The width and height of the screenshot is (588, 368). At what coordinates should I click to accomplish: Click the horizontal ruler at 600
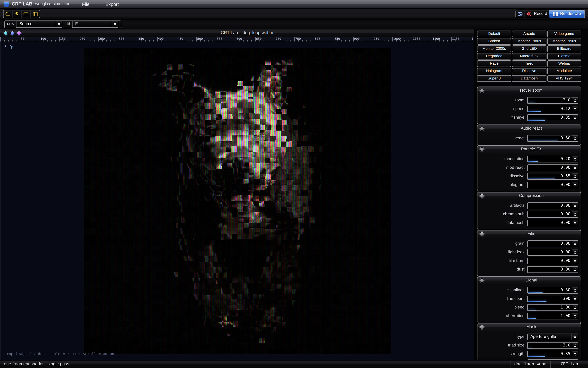click(239, 39)
